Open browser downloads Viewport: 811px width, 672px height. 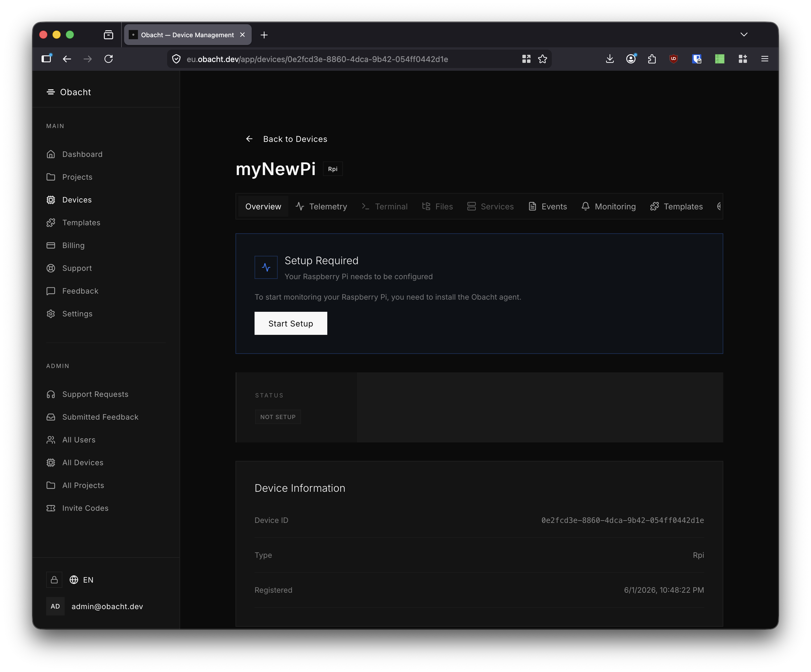point(610,59)
